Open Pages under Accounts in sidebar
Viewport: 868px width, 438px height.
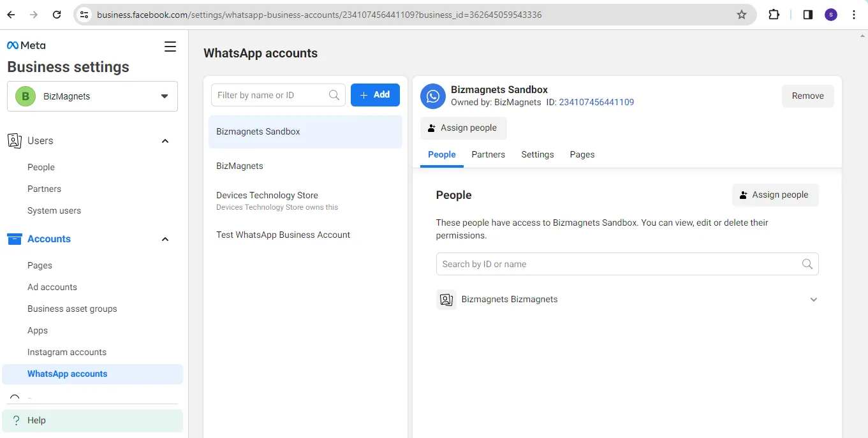pyautogui.click(x=40, y=265)
